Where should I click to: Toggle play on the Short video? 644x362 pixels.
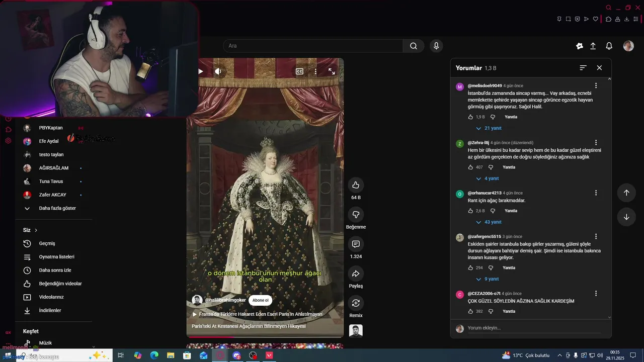click(201, 71)
